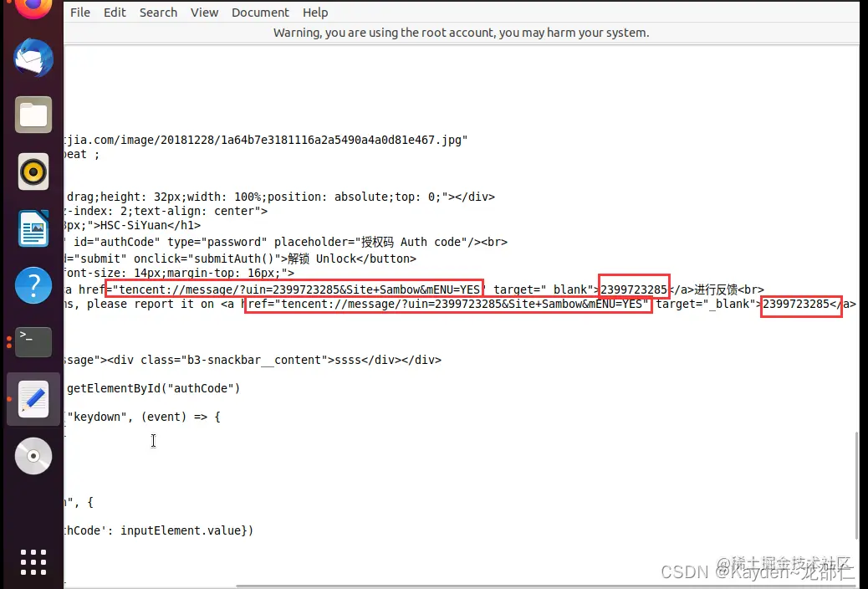Open Thunderbird mail from the dock
The image size is (868, 589).
click(x=33, y=58)
